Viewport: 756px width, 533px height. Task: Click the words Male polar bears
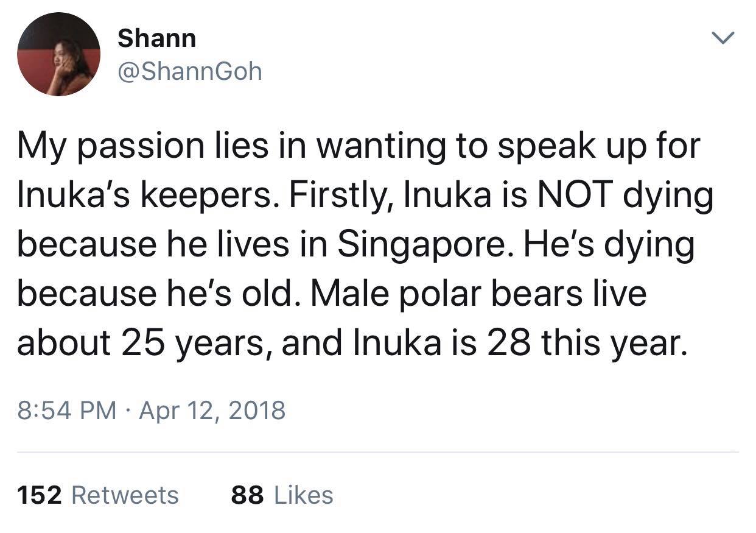click(447, 294)
